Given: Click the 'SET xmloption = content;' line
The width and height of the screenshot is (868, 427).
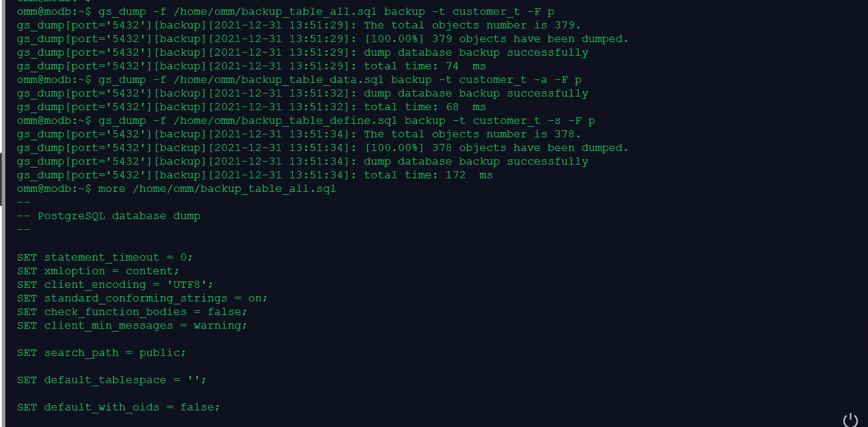Looking at the screenshot, I should [x=98, y=271].
